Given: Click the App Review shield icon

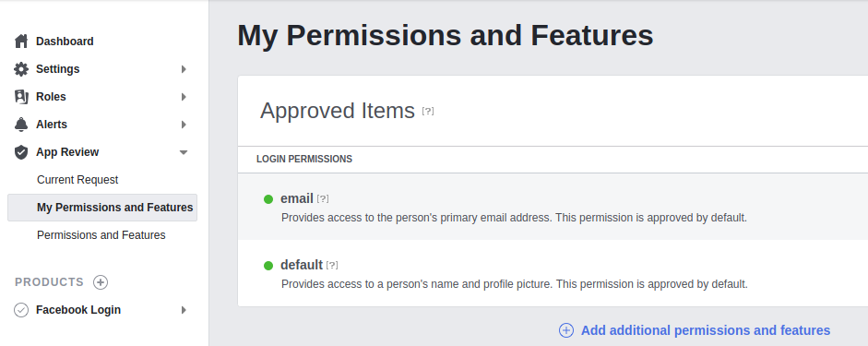Looking at the screenshot, I should pyautogui.click(x=21, y=152).
